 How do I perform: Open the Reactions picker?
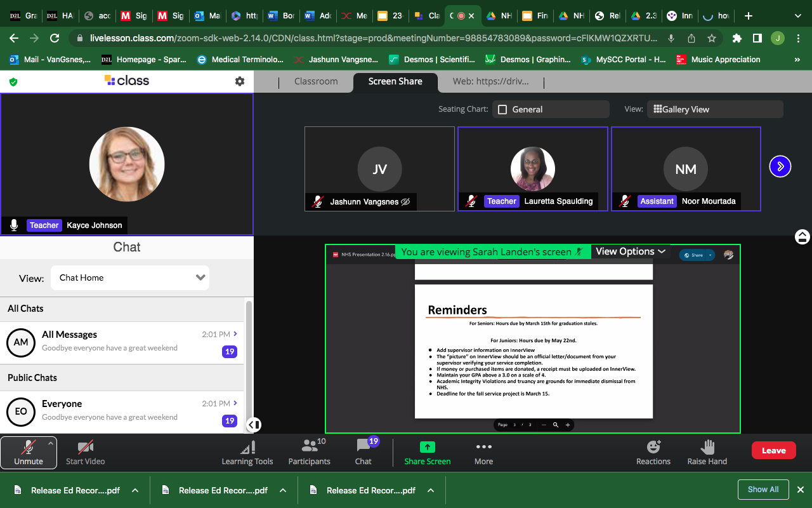pos(653,452)
